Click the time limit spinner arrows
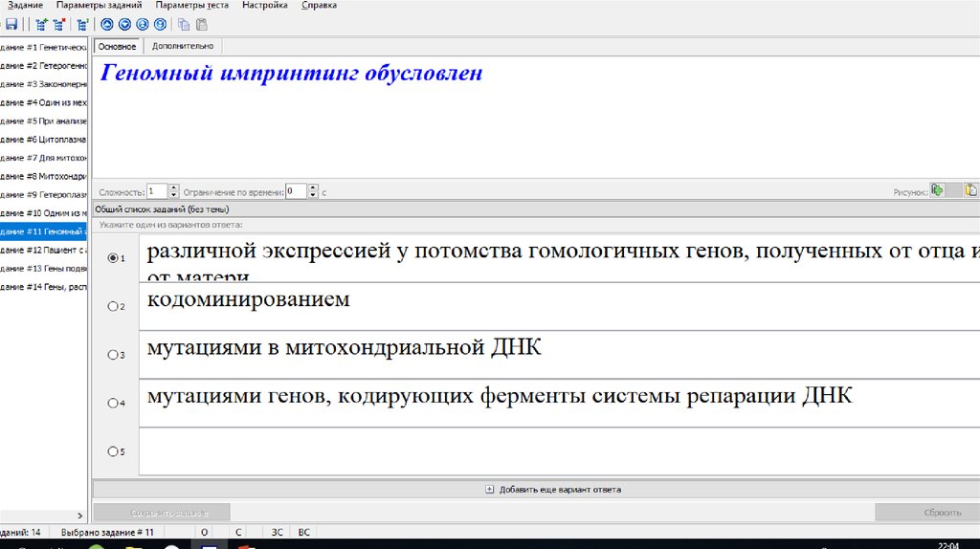The width and height of the screenshot is (980, 549). pyautogui.click(x=313, y=191)
